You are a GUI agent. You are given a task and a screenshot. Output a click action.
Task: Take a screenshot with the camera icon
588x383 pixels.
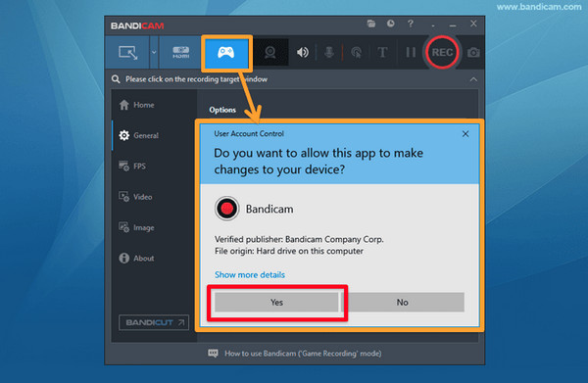(473, 53)
